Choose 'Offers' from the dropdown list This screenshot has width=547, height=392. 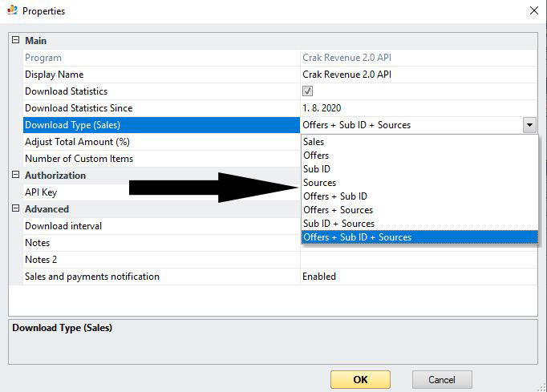(419, 156)
